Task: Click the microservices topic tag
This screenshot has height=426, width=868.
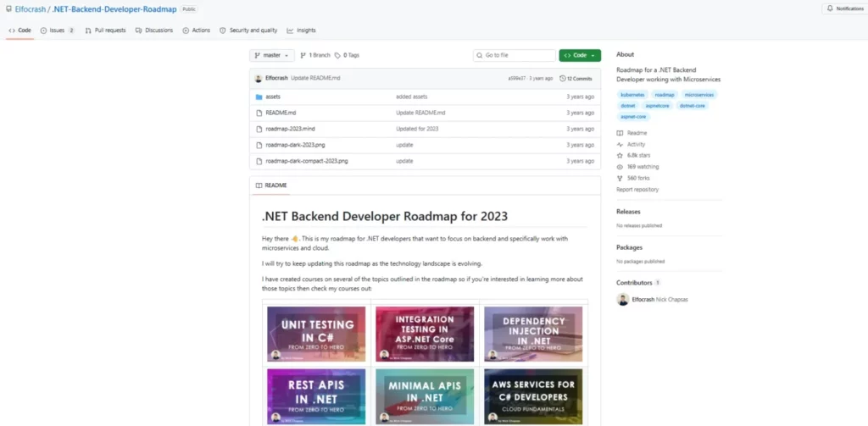Action: coord(699,95)
